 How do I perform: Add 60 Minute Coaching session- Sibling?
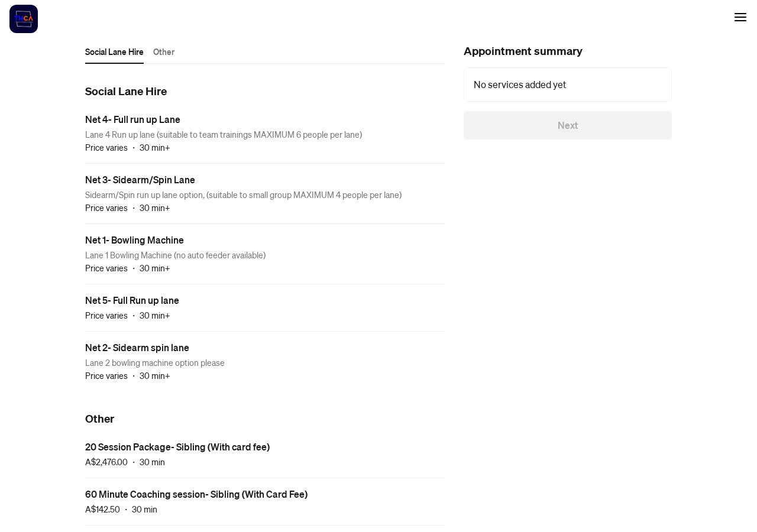265,502
